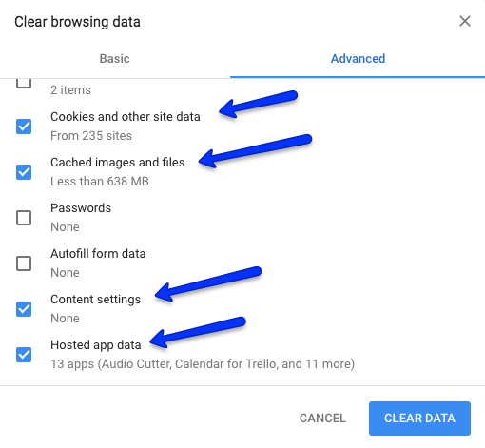Enable the Passwords checkbox
This screenshot has height=448, width=485.
click(24, 218)
